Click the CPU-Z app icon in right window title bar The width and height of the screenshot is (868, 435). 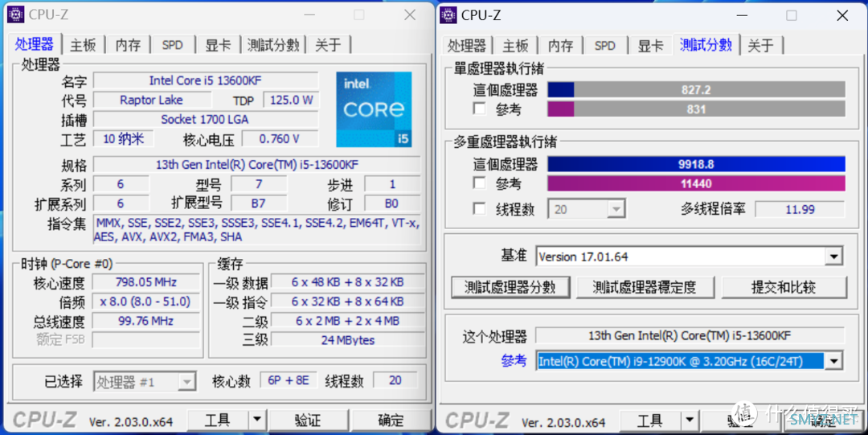point(448,15)
